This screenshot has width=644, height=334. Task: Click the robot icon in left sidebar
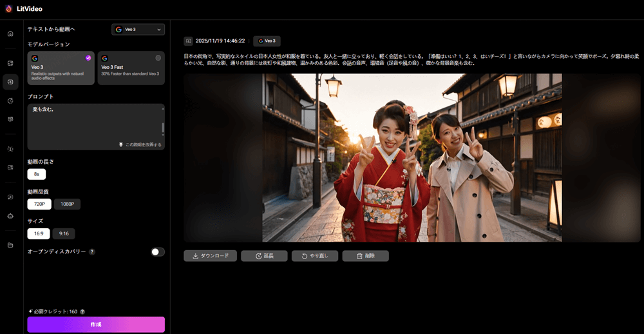(x=10, y=215)
